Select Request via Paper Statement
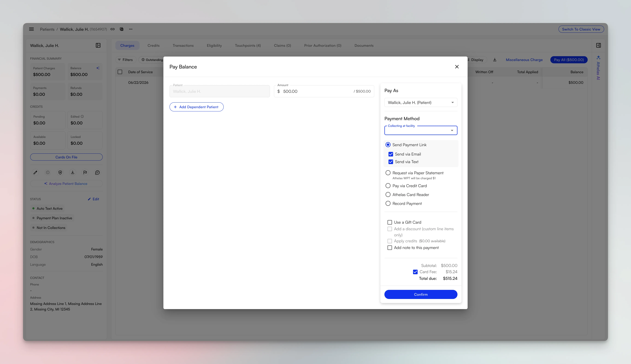 (x=388, y=173)
